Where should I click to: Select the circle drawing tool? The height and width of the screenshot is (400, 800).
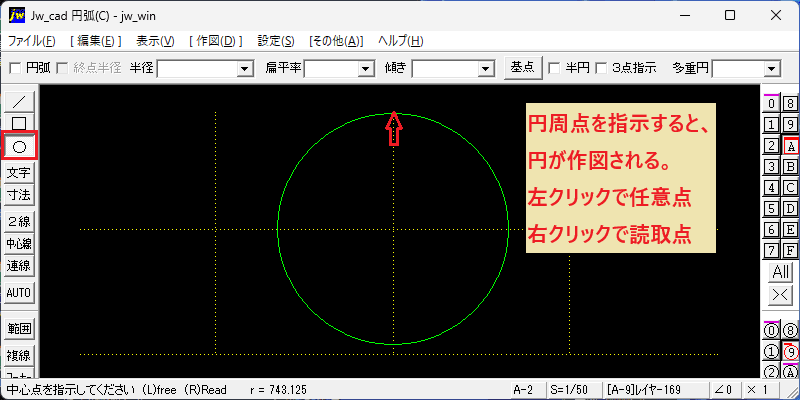tap(19, 147)
